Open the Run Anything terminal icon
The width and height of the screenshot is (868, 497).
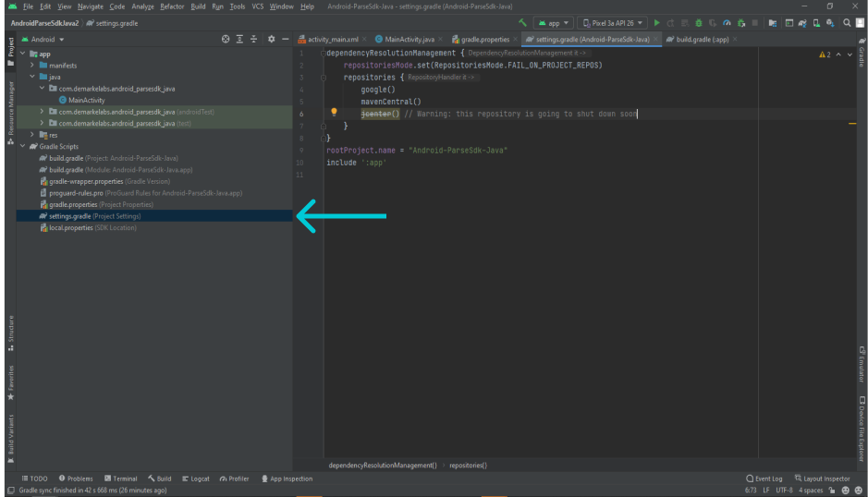[x=789, y=23]
